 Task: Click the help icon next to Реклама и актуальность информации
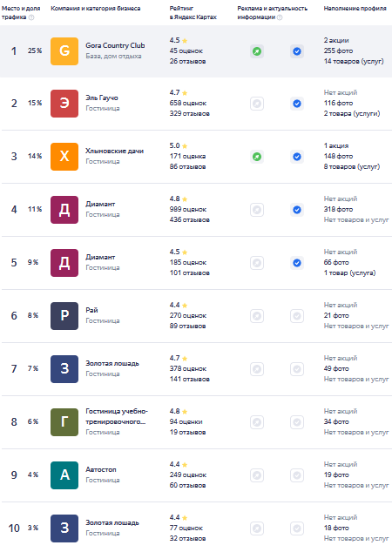(280, 17)
